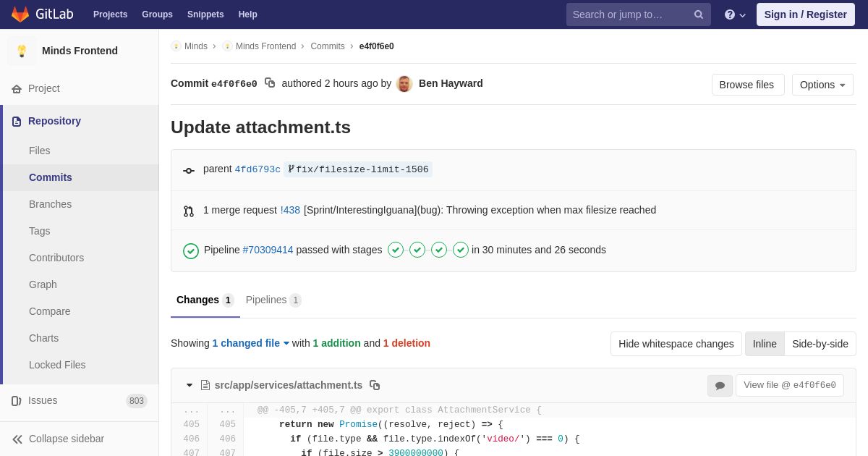868x456 pixels.
Task: Click the Issues icon in sidebar
Action: [x=17, y=401]
